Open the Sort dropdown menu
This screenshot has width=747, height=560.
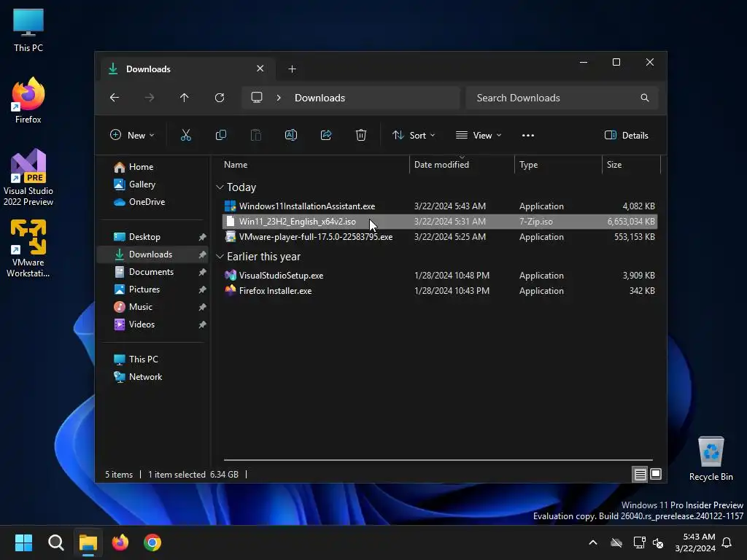[414, 135]
